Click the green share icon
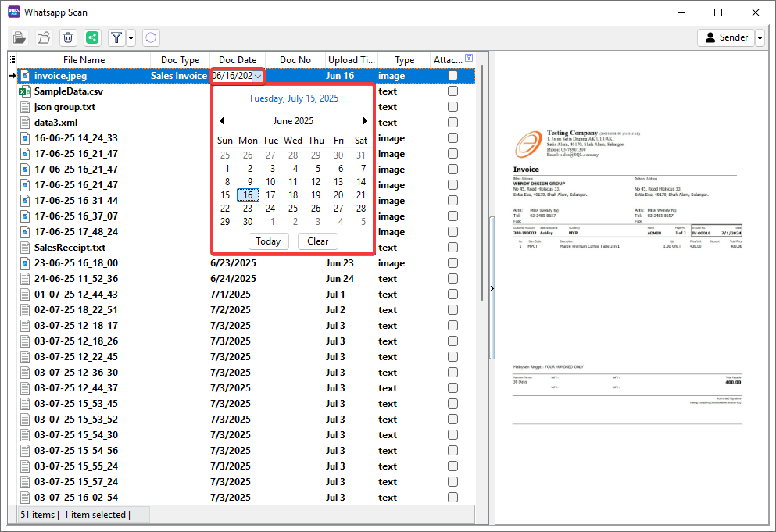Screen dimensions: 776x532 pos(92,37)
